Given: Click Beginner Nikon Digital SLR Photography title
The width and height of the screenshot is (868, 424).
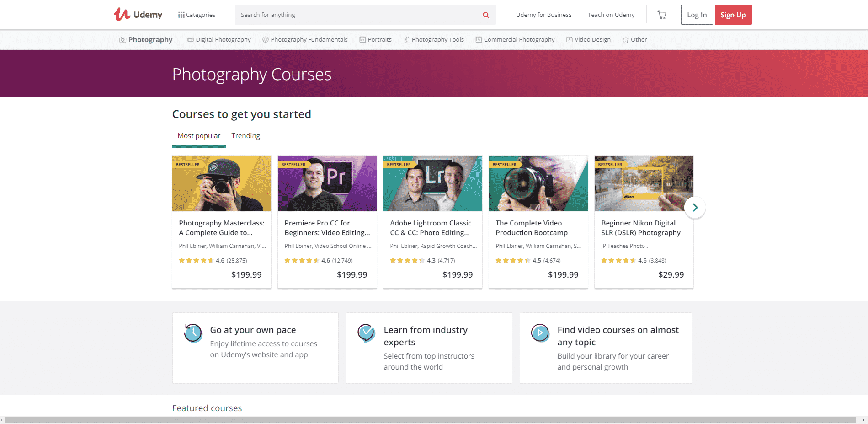Looking at the screenshot, I should coord(641,228).
